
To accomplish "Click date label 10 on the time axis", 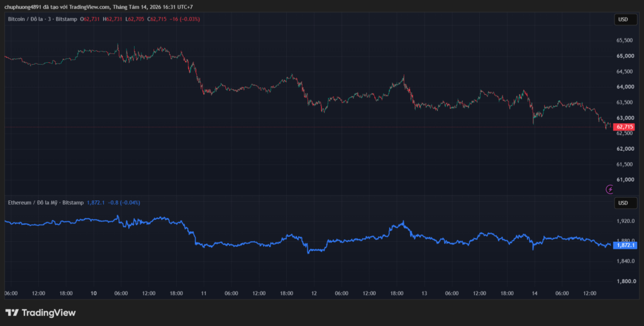I will [x=93, y=293].
